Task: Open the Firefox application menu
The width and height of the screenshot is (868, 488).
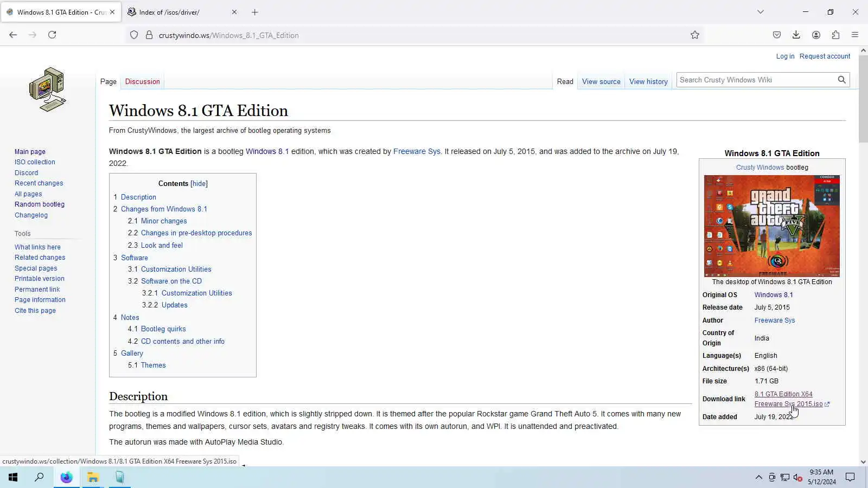Action: [855, 35]
